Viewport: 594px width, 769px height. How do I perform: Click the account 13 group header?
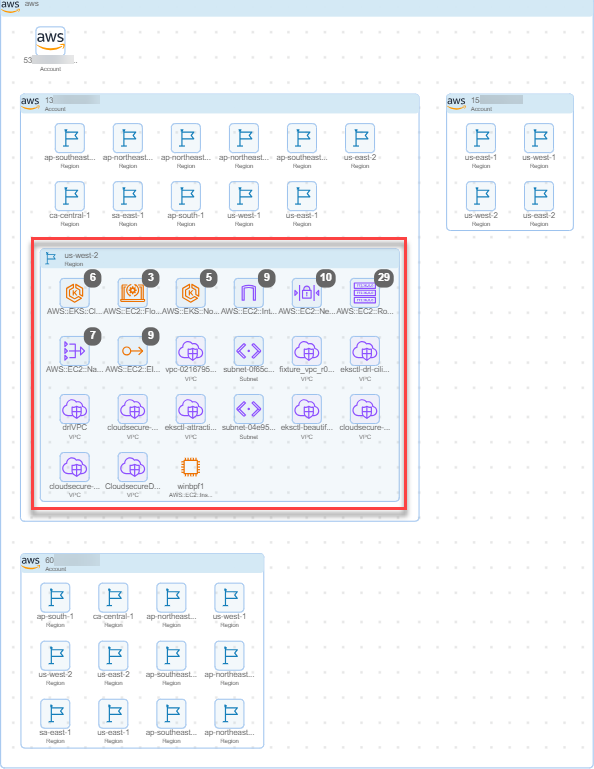[x=220, y=103]
